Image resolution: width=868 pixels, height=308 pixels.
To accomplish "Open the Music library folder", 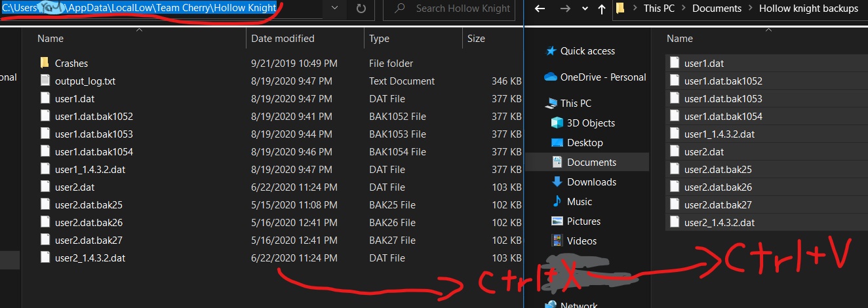I will [x=579, y=202].
